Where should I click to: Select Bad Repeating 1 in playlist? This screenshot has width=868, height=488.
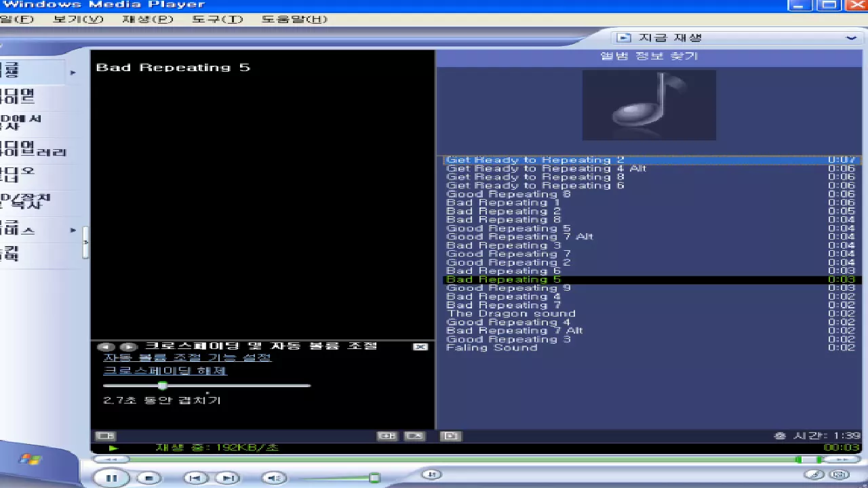[x=652, y=203]
